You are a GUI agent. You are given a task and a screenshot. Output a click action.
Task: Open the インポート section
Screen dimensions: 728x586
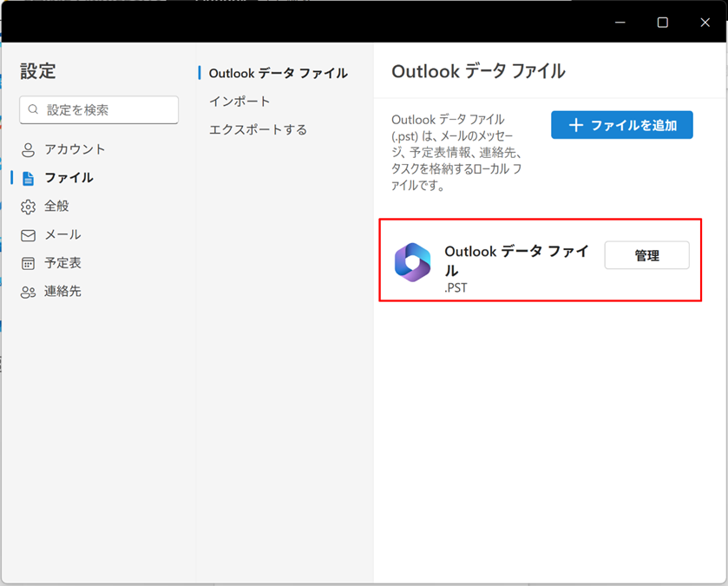pos(239,102)
